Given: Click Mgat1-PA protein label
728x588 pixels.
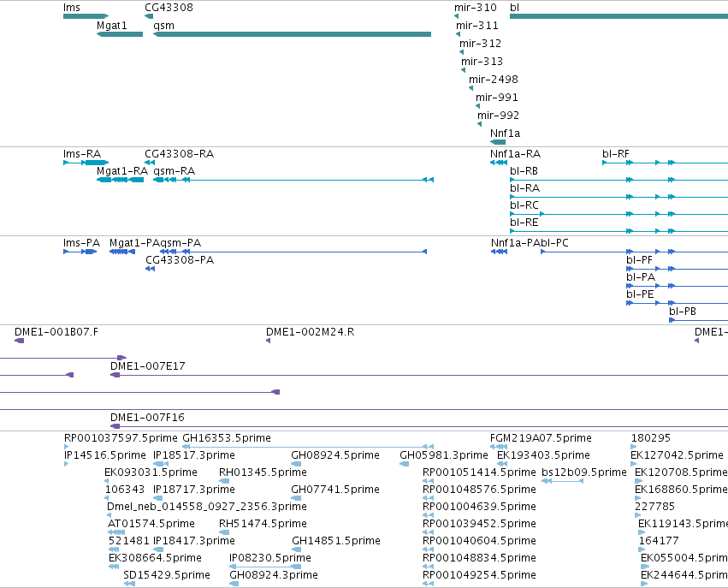Looking at the screenshot, I should [x=134, y=243].
